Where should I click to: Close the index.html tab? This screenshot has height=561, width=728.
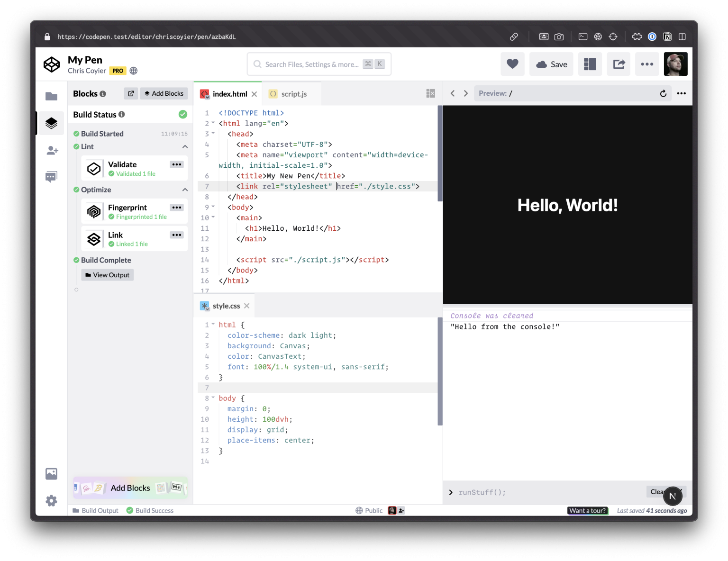pos(254,94)
